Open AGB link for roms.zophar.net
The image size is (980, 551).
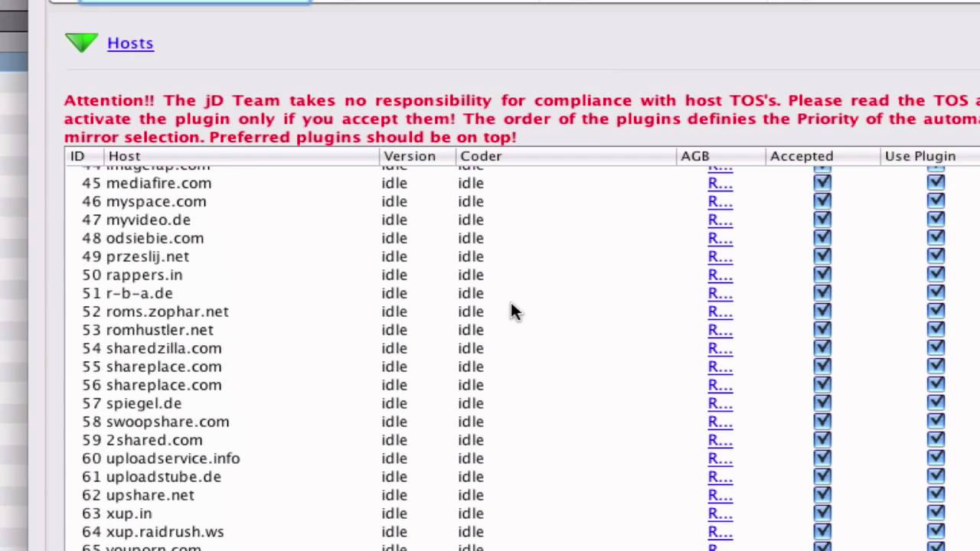click(x=720, y=311)
